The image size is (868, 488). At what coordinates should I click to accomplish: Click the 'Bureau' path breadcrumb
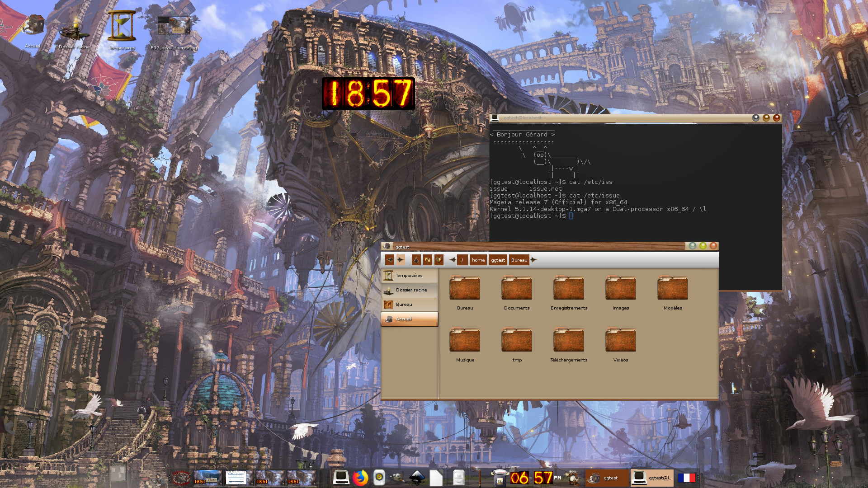point(519,260)
